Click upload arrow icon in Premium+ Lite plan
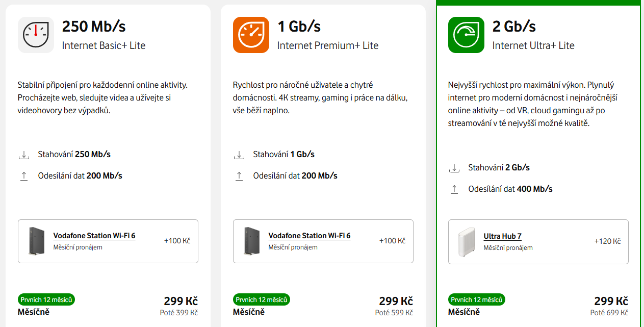Viewport: 644px width, 327px height. coord(239,176)
